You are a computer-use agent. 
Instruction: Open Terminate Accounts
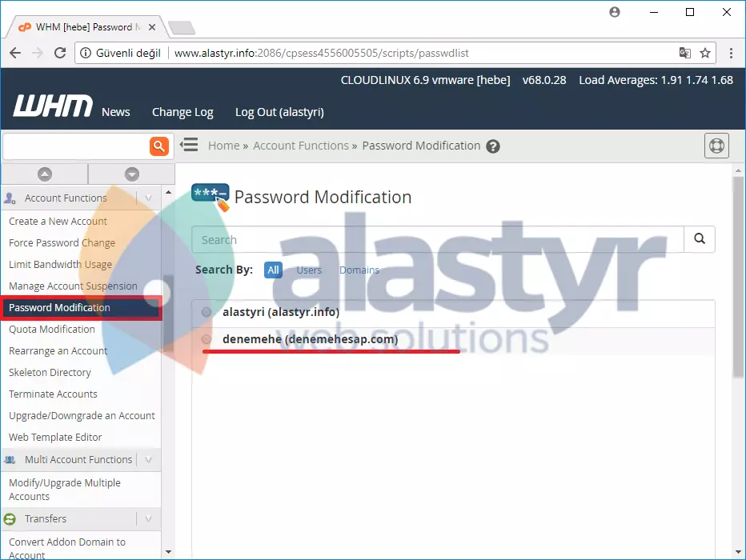click(x=53, y=394)
